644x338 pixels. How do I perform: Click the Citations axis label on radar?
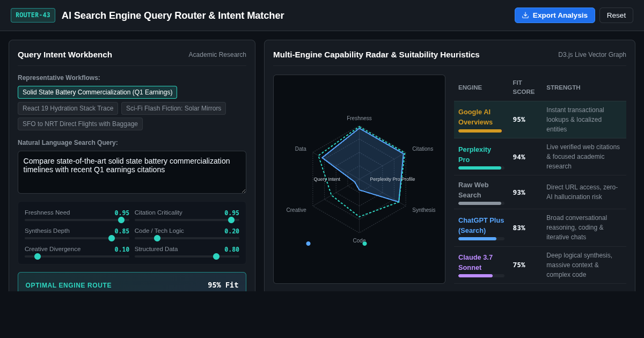point(422,149)
